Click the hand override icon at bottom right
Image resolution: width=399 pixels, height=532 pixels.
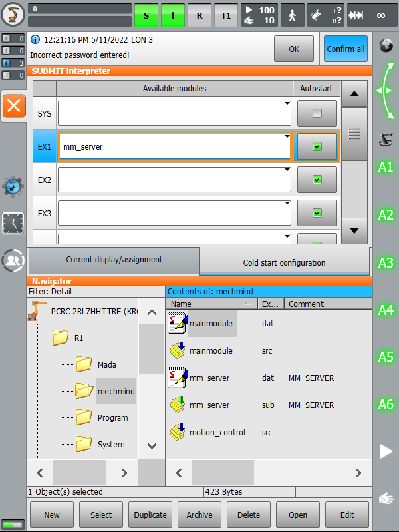pos(386,499)
